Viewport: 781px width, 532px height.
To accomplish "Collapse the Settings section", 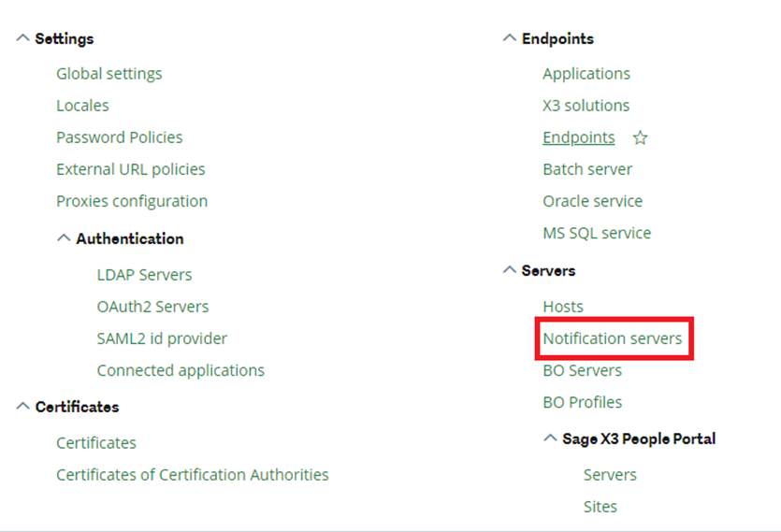I will [x=23, y=38].
